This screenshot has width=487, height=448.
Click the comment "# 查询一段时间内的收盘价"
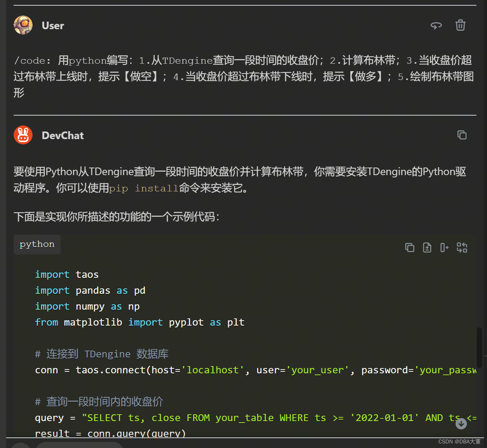(x=99, y=402)
